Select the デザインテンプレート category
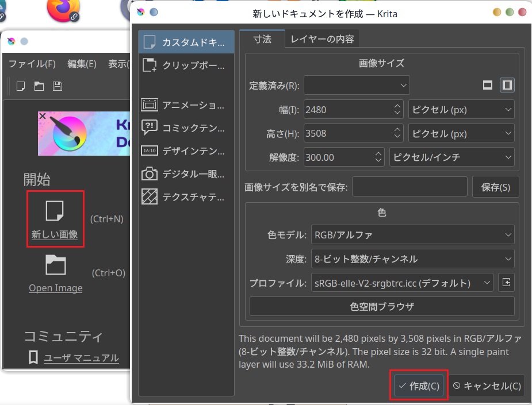The height and width of the screenshot is (405, 532). (186, 151)
